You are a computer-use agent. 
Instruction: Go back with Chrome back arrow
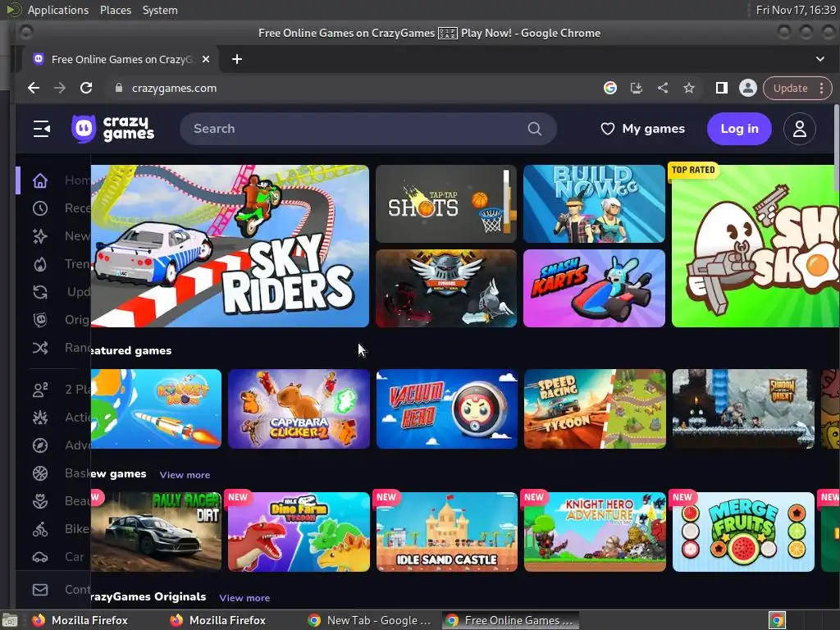(x=34, y=88)
